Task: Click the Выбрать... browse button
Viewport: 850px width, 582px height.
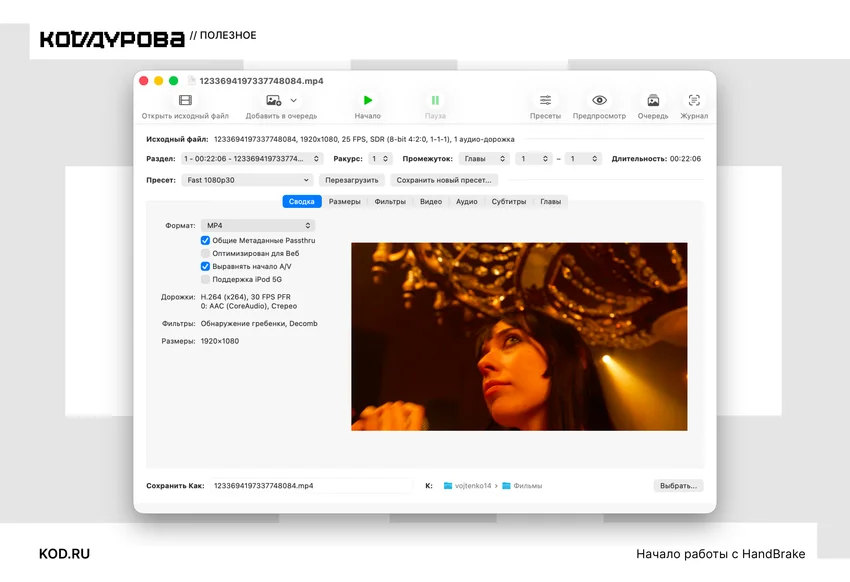Action: coord(678,486)
